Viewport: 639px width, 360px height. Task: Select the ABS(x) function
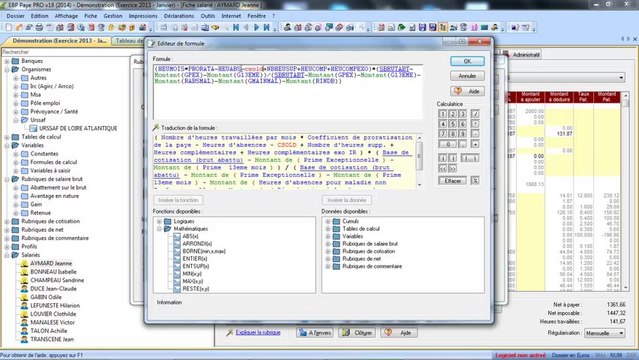click(190, 236)
